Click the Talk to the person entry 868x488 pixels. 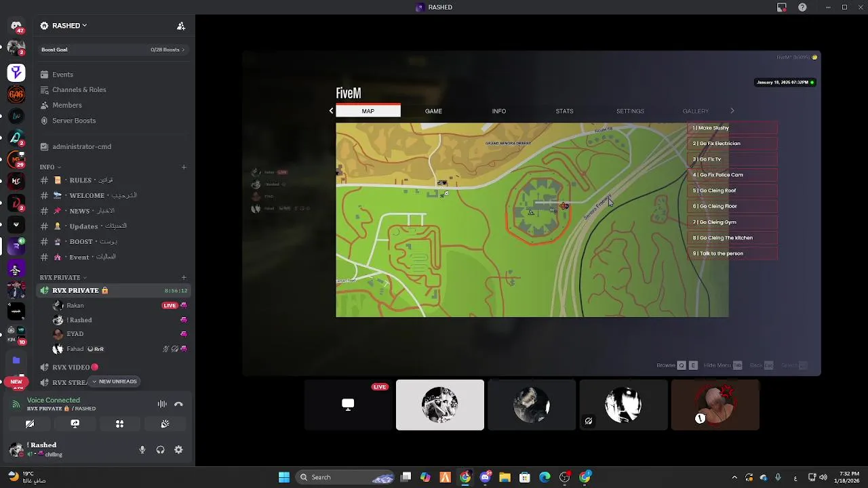733,253
